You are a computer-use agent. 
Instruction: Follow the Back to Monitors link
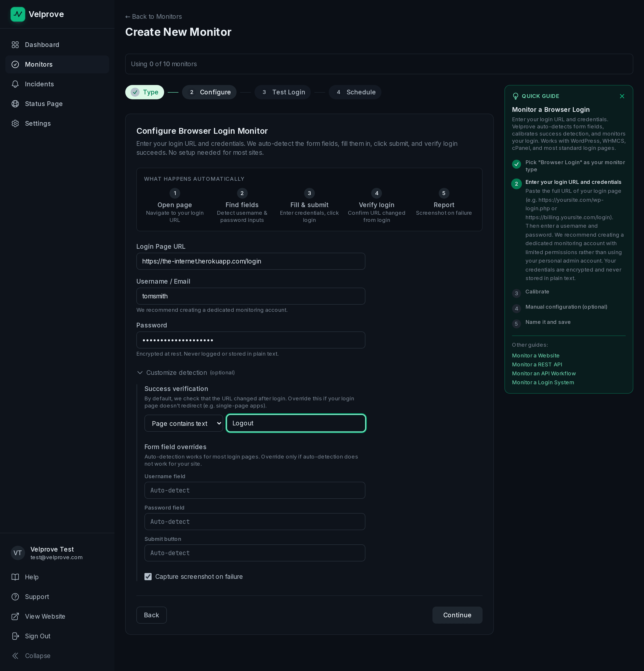[x=154, y=16]
